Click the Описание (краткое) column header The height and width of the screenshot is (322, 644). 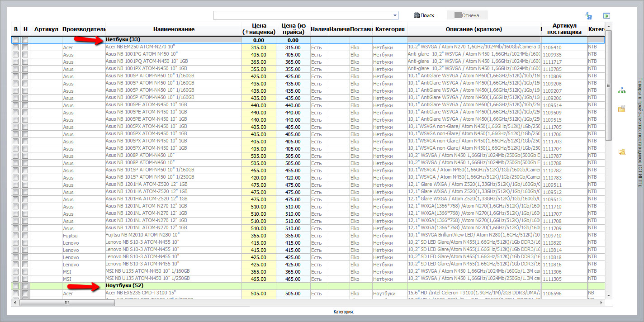474,29
